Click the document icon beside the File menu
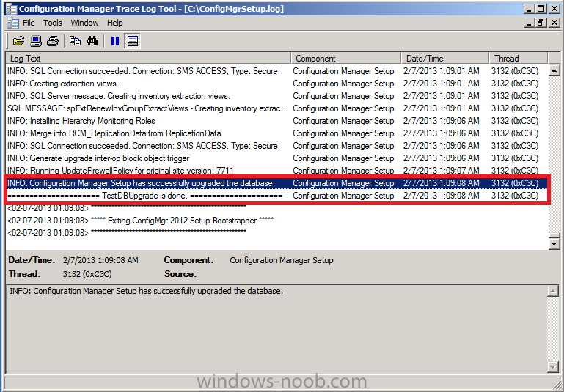The width and height of the screenshot is (564, 392). 13,23
